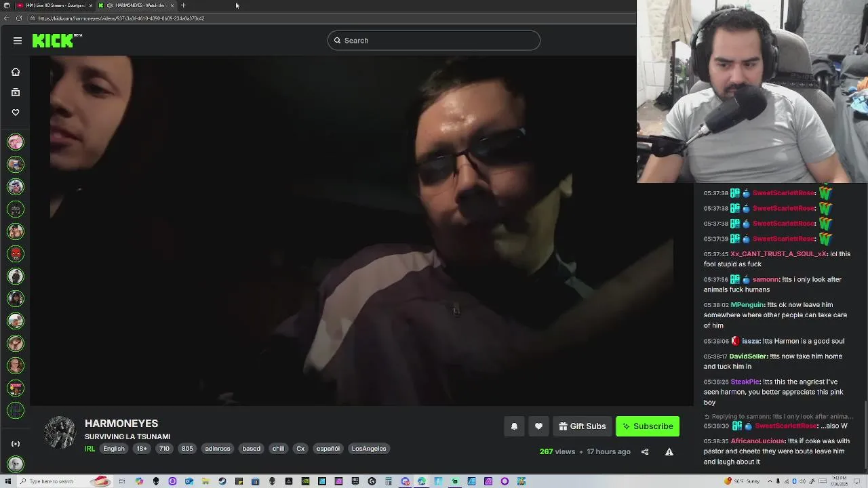The height and width of the screenshot is (488, 868).
Task: Open the HARMONEYES channel name link
Action: click(x=121, y=424)
